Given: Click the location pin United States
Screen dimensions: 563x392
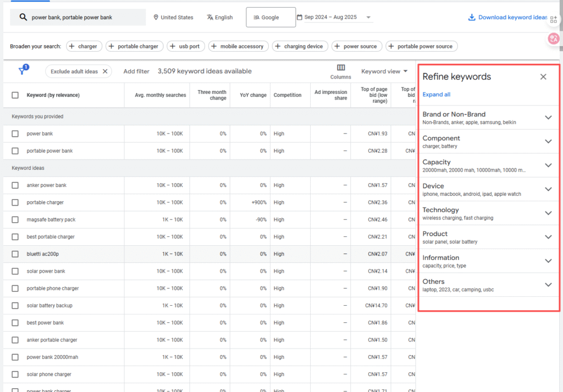Looking at the screenshot, I should (x=173, y=18).
